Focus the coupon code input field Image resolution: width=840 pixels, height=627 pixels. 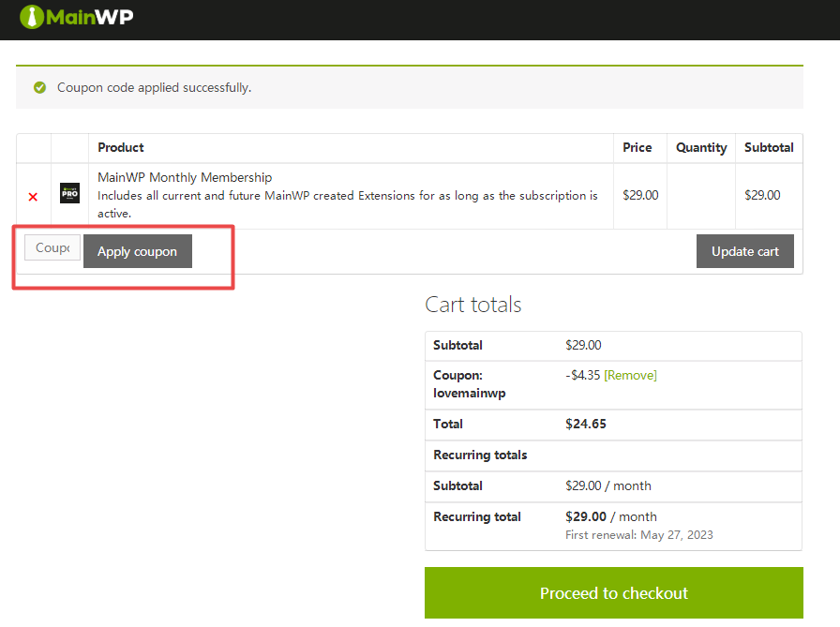[52, 248]
